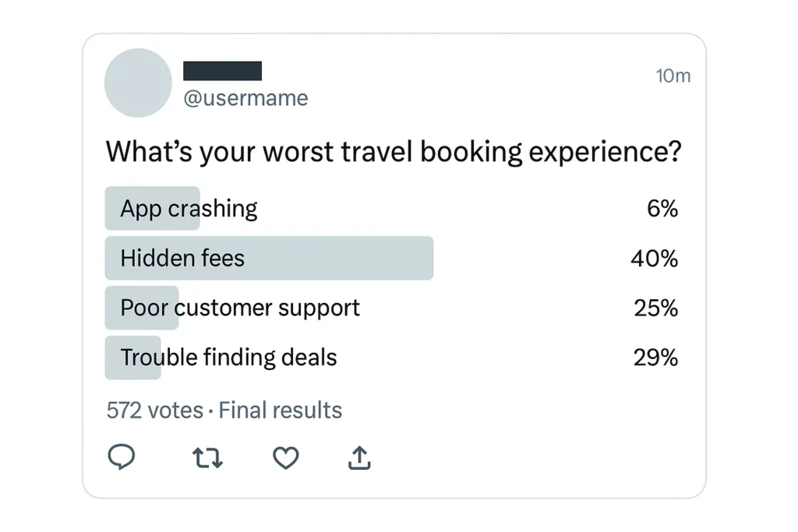The width and height of the screenshot is (798, 532).
Task: Retweet the poll using the retweet icon
Action: point(207,458)
